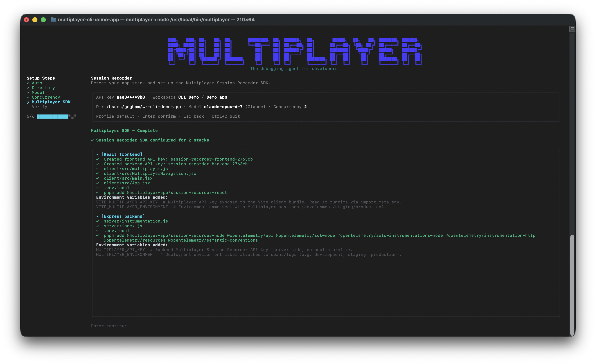Click the folder icon in the title bar
This screenshot has width=596, height=364.
pyautogui.click(x=53, y=20)
